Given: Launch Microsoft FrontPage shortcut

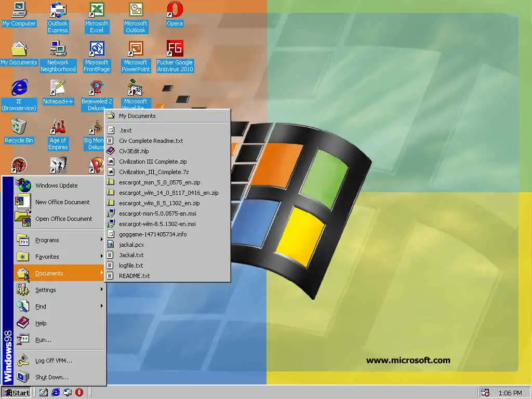Looking at the screenshot, I should [97, 57].
